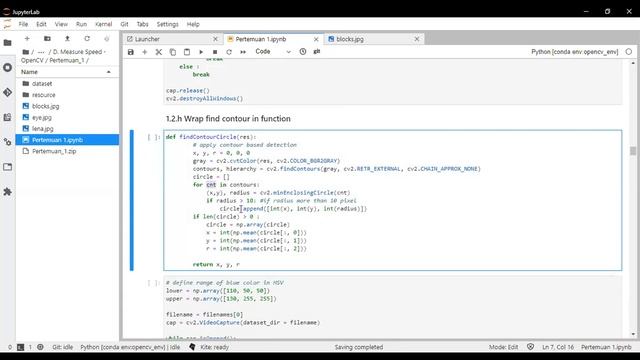
Task: Click the code cell defining lower and upper
Action: 393,308
